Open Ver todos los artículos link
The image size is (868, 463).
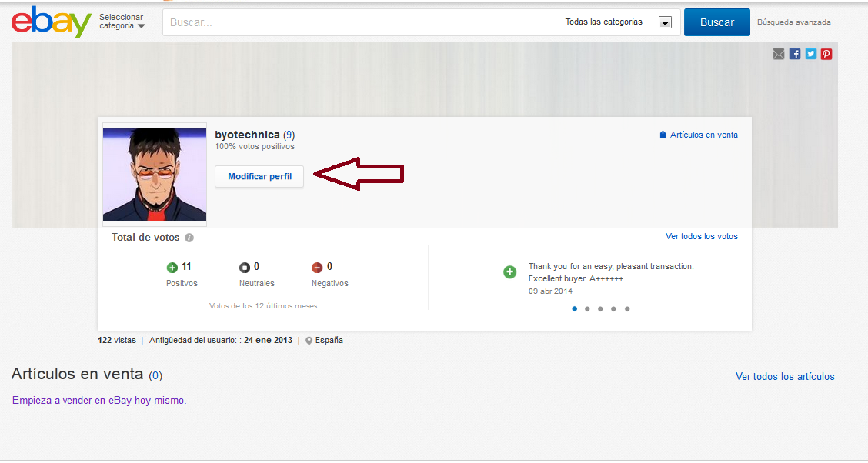785,376
